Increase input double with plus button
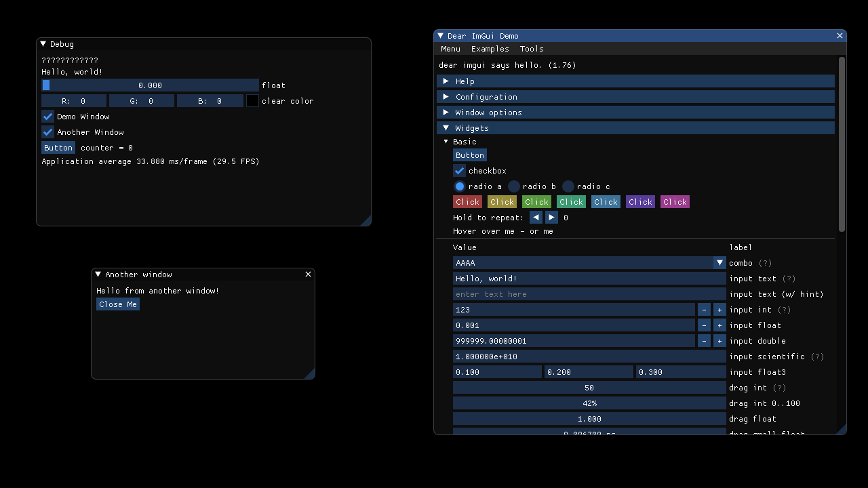Screen dimensions: 868x488 (719, 341)
